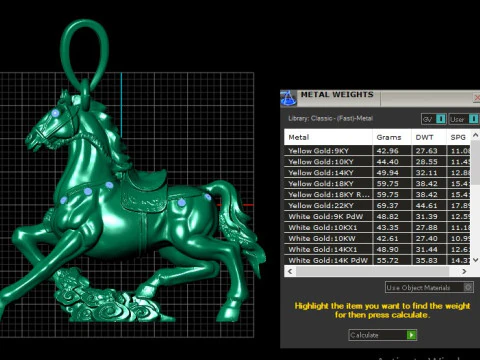Select the White Gold:14KX1 row
480x360 pixels.
pos(377,250)
